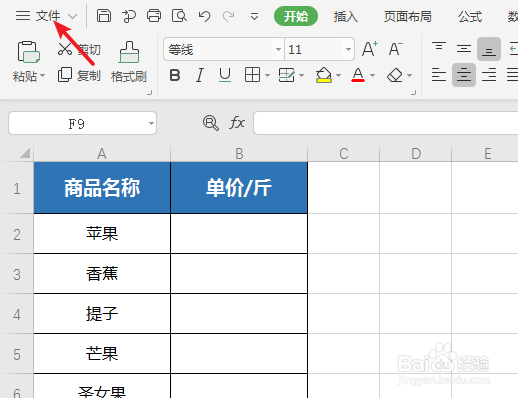518x398 pixels.
Task: Decrease font size with A- icon
Action: pyautogui.click(x=396, y=49)
